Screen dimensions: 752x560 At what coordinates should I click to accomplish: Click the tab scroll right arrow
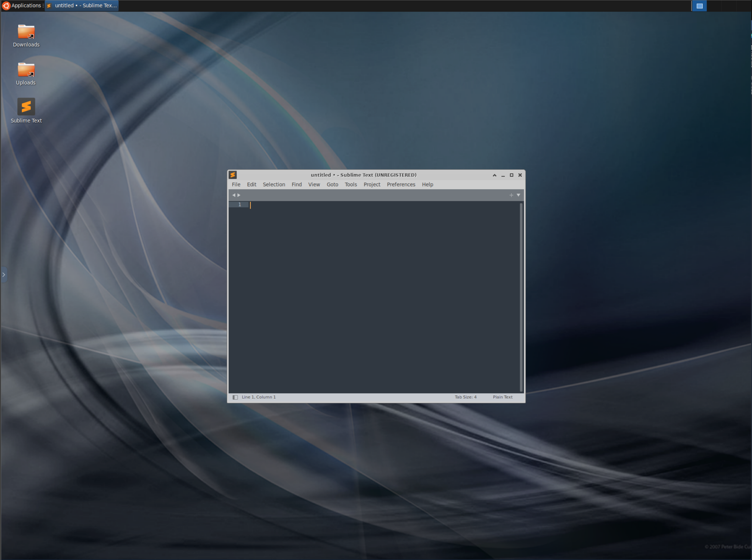(239, 195)
